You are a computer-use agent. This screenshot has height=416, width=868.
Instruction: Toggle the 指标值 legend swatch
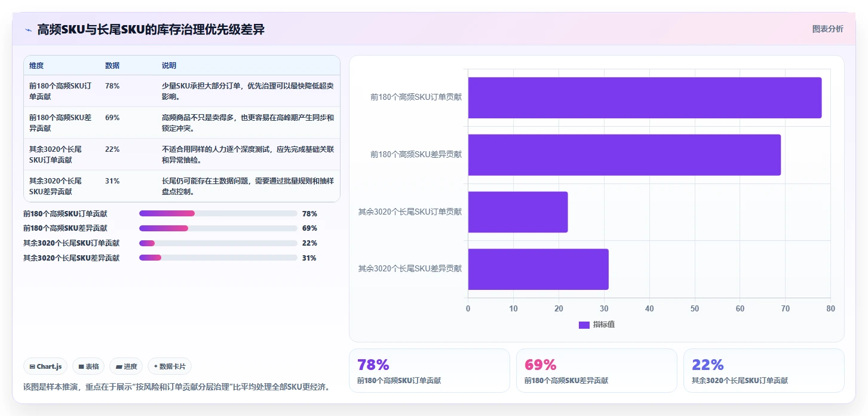(584, 325)
